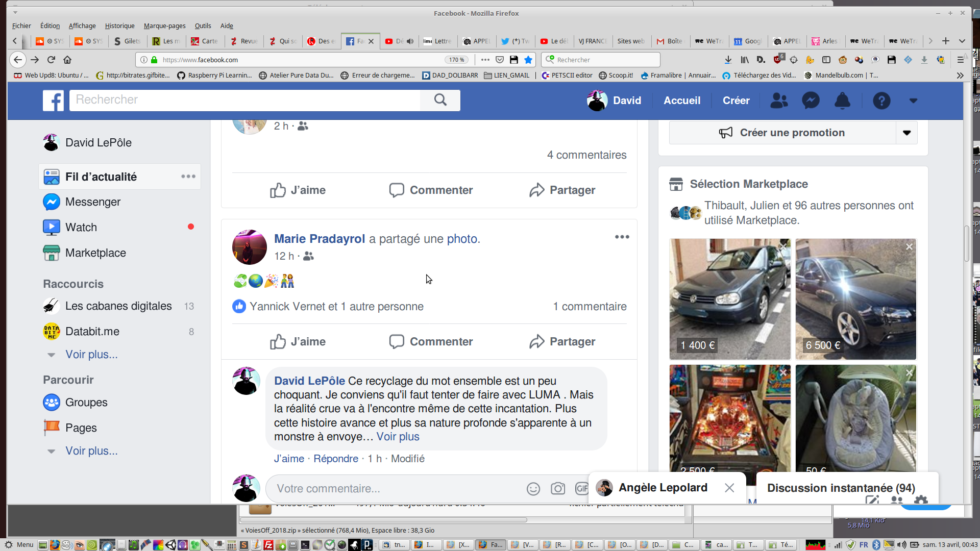Click the search magnifier button
980x551 pixels.
click(x=440, y=100)
